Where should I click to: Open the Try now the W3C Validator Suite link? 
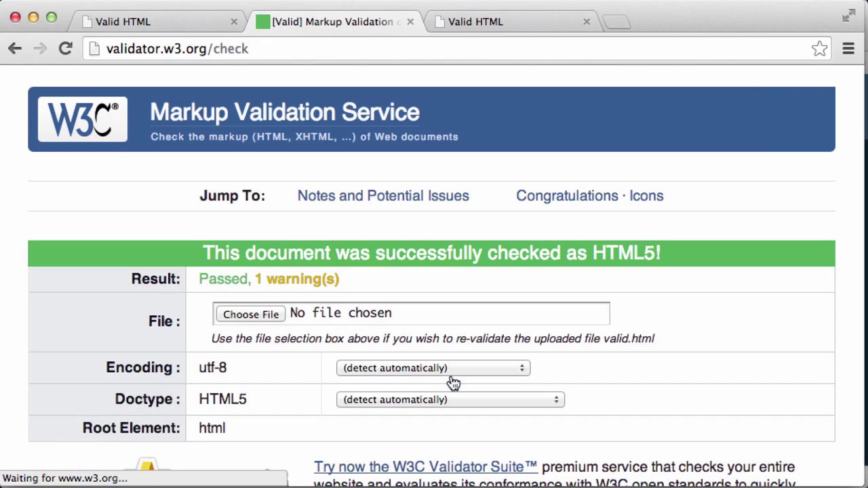pos(425,466)
